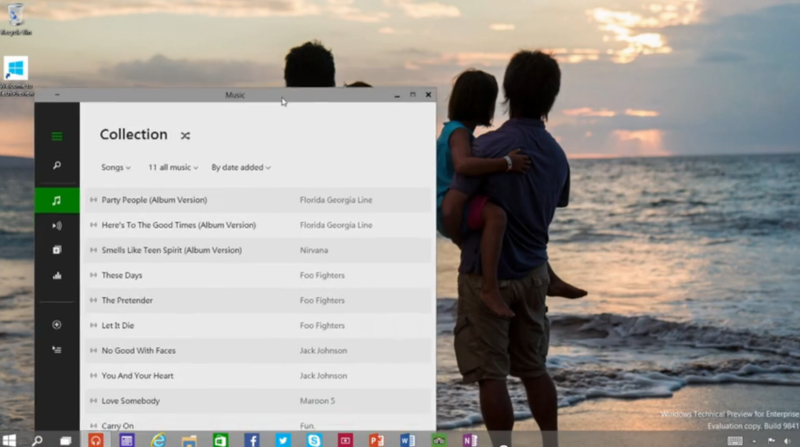Expand the By date added sort dropdown
This screenshot has height=447, width=800.
(241, 167)
